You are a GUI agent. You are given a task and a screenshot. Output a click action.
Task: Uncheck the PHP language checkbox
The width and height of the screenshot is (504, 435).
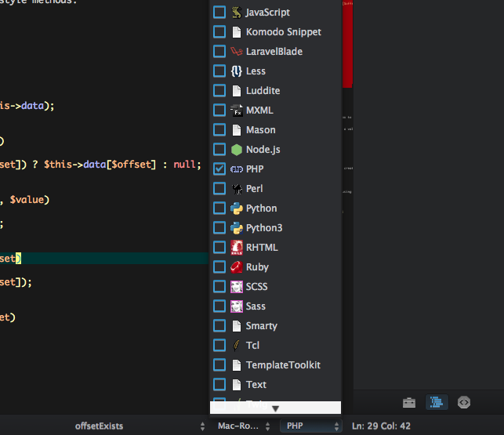(x=219, y=169)
